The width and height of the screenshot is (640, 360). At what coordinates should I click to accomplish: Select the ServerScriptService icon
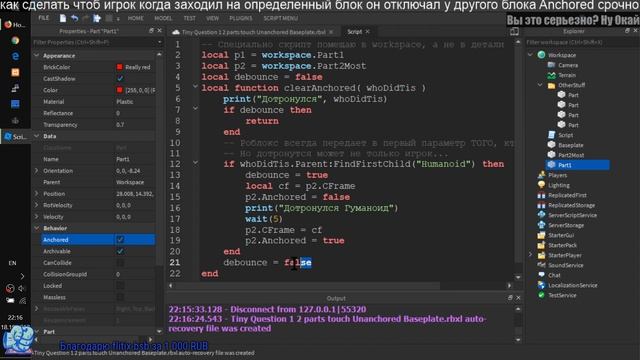click(x=542, y=215)
